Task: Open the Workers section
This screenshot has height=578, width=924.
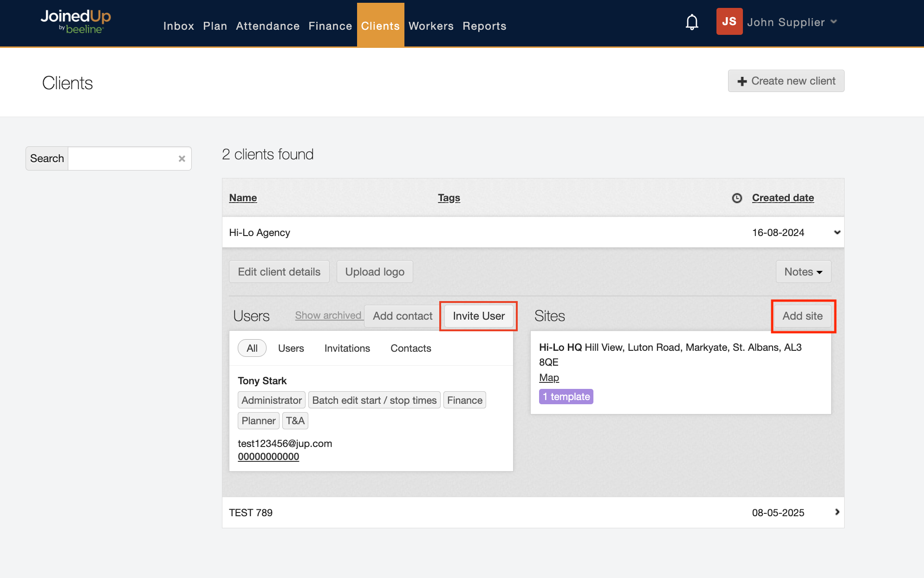Action: click(x=430, y=26)
